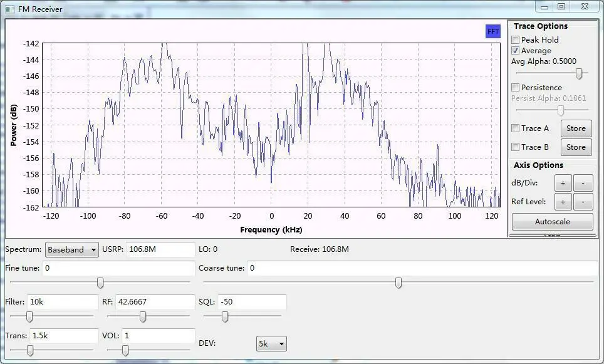This screenshot has height=364, width=604.
Task: Raise Ref Level with the plus button
Action: [562, 202]
